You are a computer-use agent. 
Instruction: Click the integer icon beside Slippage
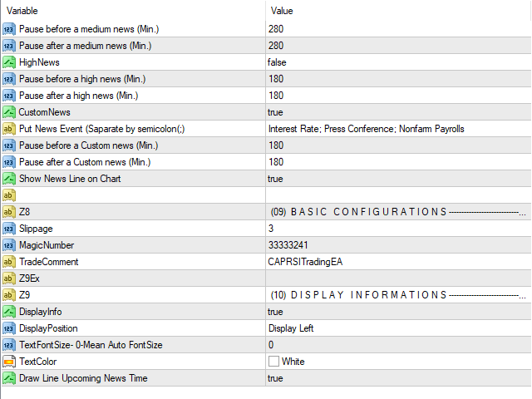(9, 229)
